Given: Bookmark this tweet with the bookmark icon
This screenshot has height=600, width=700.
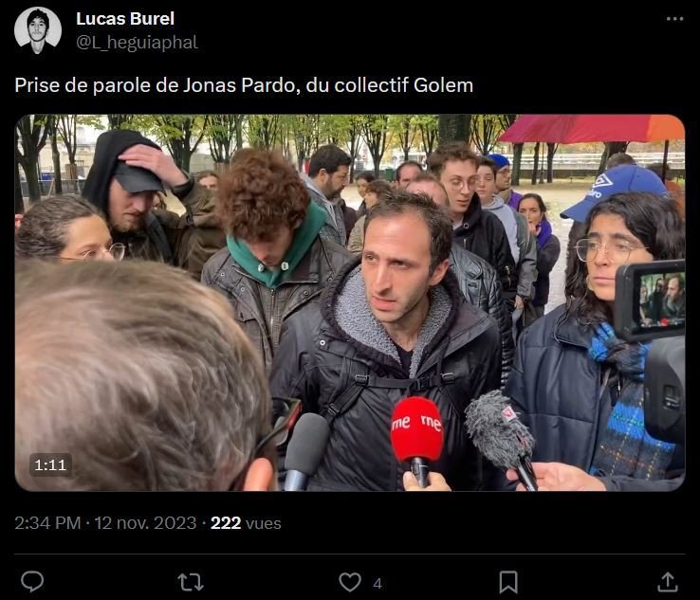Looking at the screenshot, I should [508, 582].
